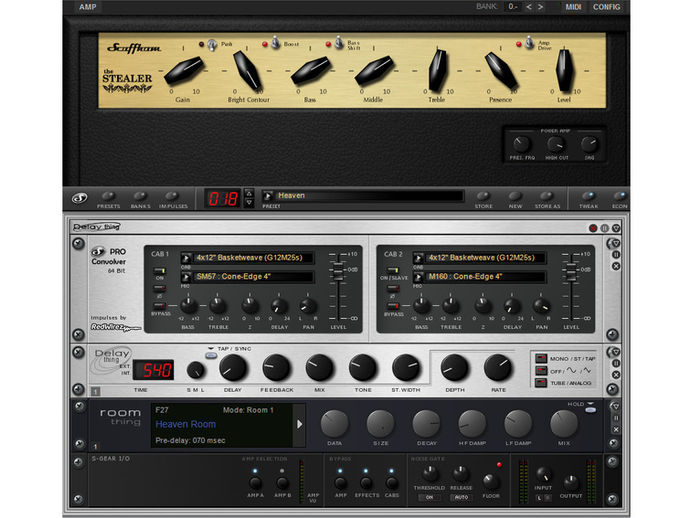Click the Bright Contour knob on the amp
Viewport: 690px width, 518px height.
coord(247,70)
